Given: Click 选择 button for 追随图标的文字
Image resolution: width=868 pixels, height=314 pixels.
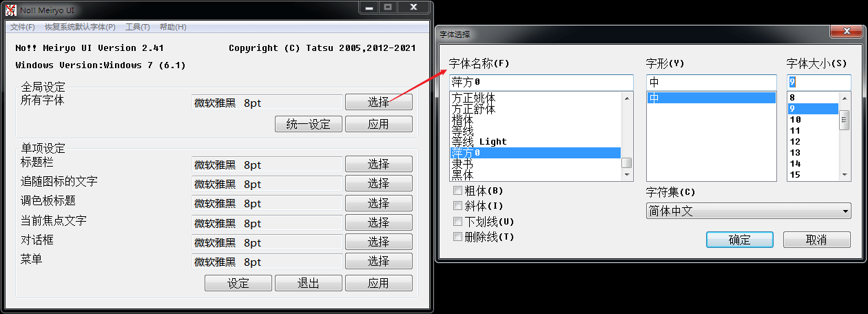Looking at the screenshot, I should (378, 183).
